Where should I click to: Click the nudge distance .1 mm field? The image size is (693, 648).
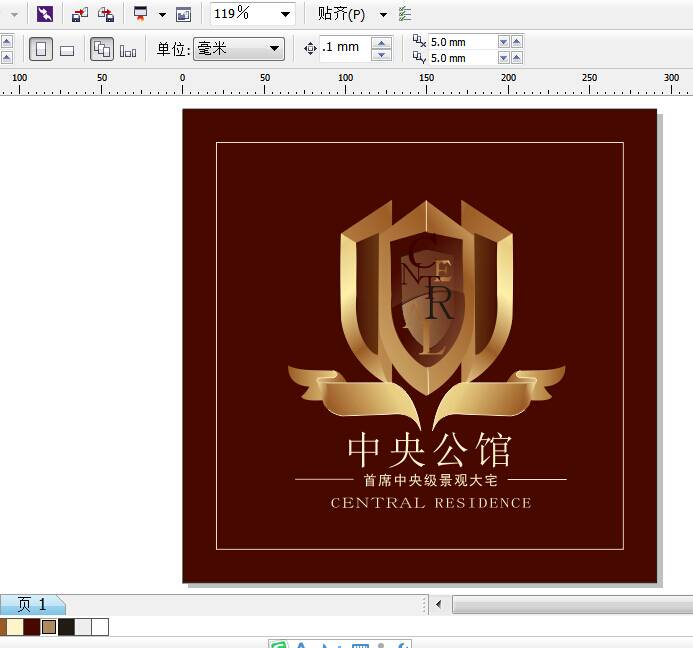[345, 47]
